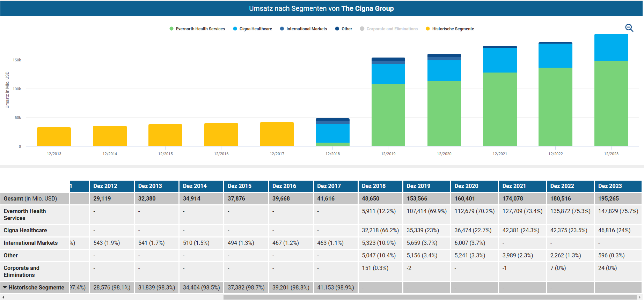
Task: Click the Historische Segmente cell 28,576 (98.1%)
Action: tap(112, 288)
